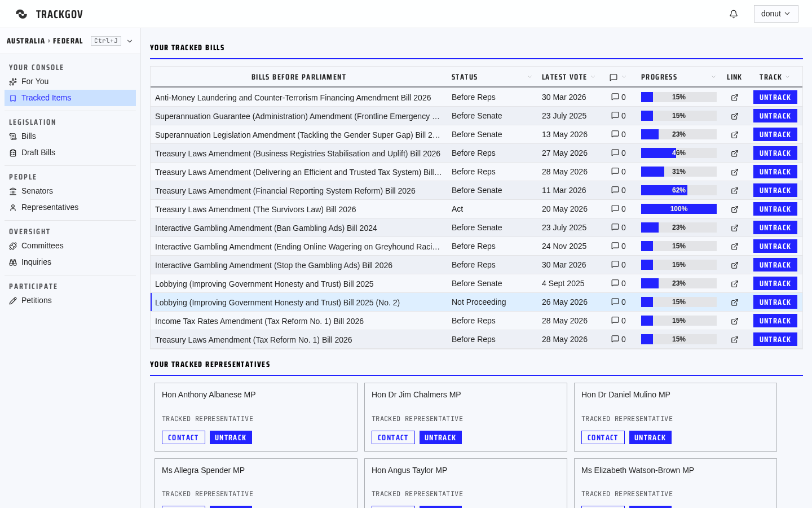This screenshot has width=812, height=508.
Task: Open comments for Lobbying Bill 2025 Before Senate
Action: pyautogui.click(x=619, y=283)
